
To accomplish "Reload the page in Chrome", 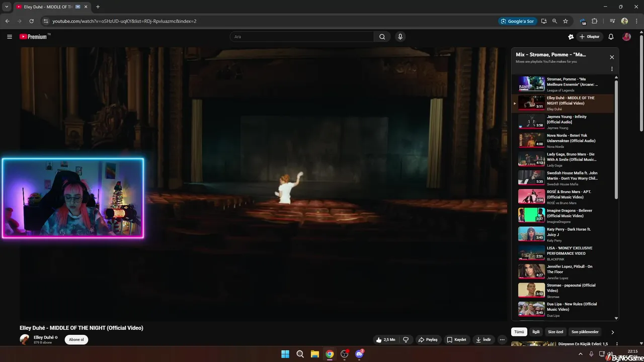I will click(31, 21).
